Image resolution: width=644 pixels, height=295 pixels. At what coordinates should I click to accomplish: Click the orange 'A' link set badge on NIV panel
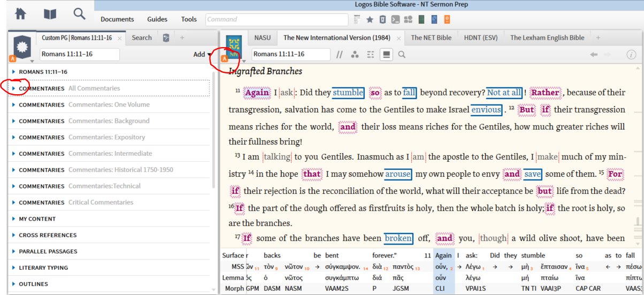click(225, 58)
